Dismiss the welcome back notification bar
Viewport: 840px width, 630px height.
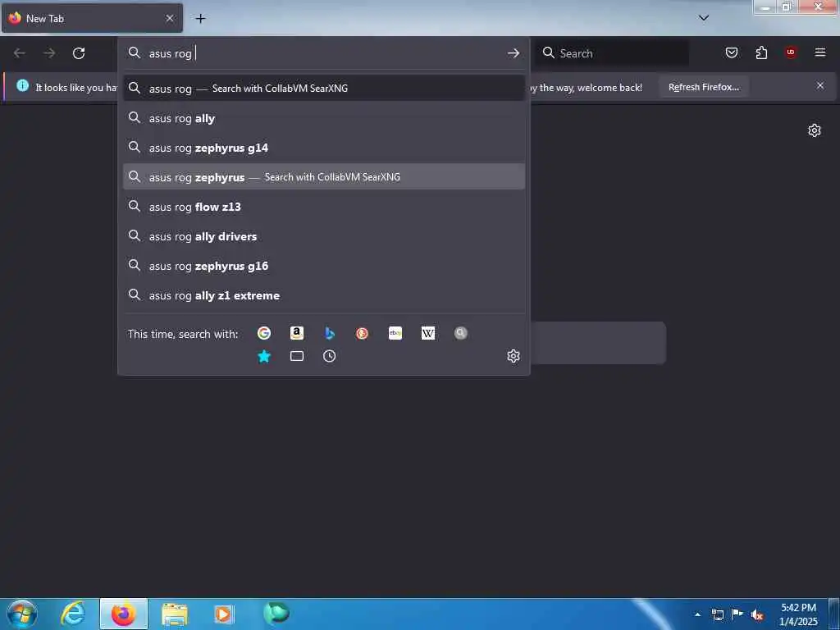pos(820,85)
